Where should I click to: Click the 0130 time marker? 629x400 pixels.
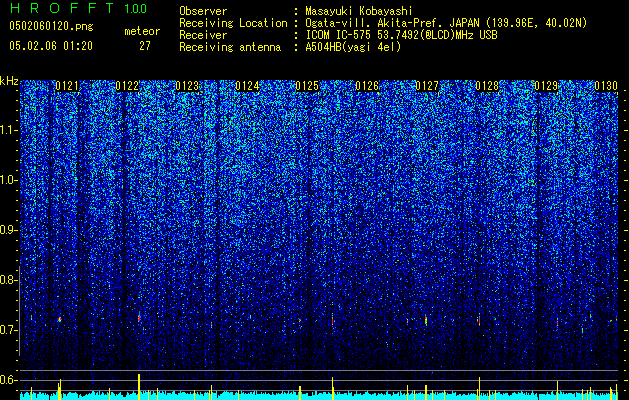click(x=606, y=86)
